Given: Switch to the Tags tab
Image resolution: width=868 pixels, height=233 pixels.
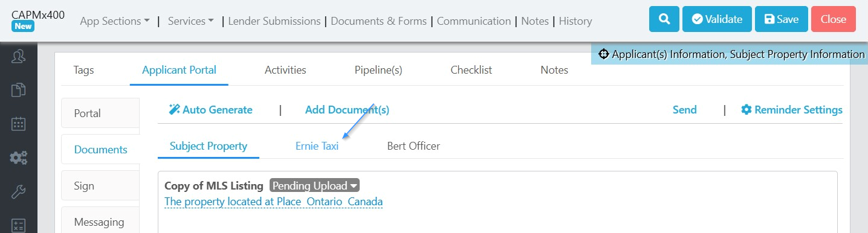Looking at the screenshot, I should tap(83, 70).
